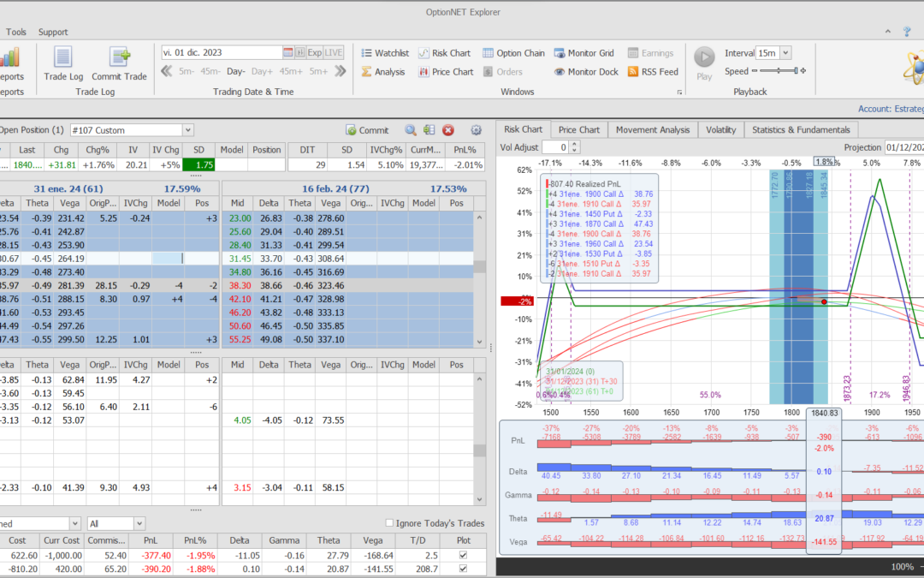Click the 5m- time step button
The image size is (924, 578).
(187, 71)
